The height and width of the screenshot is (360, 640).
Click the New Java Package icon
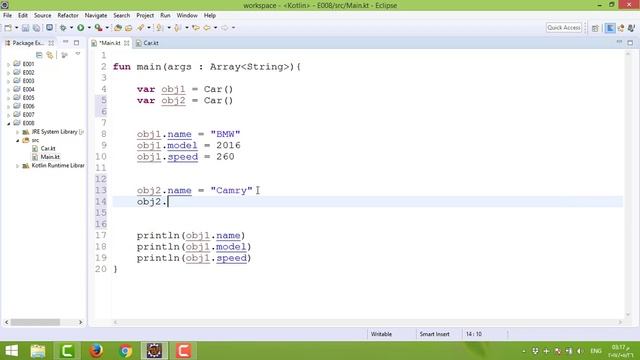(118, 28)
